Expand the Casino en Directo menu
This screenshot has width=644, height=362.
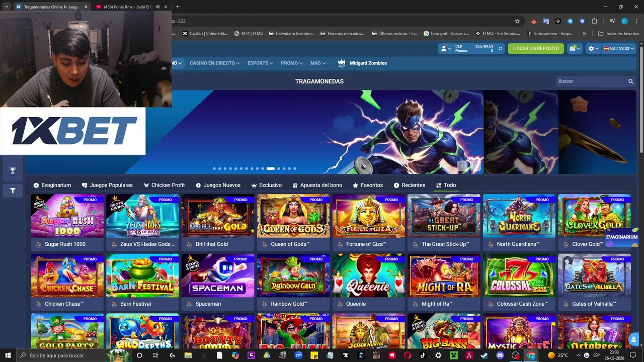pyautogui.click(x=214, y=63)
